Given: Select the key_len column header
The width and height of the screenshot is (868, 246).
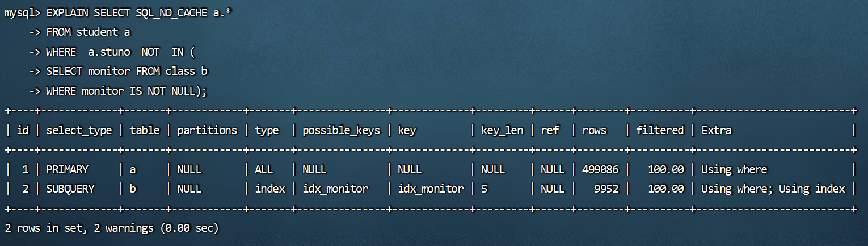Looking at the screenshot, I should coord(502,130).
